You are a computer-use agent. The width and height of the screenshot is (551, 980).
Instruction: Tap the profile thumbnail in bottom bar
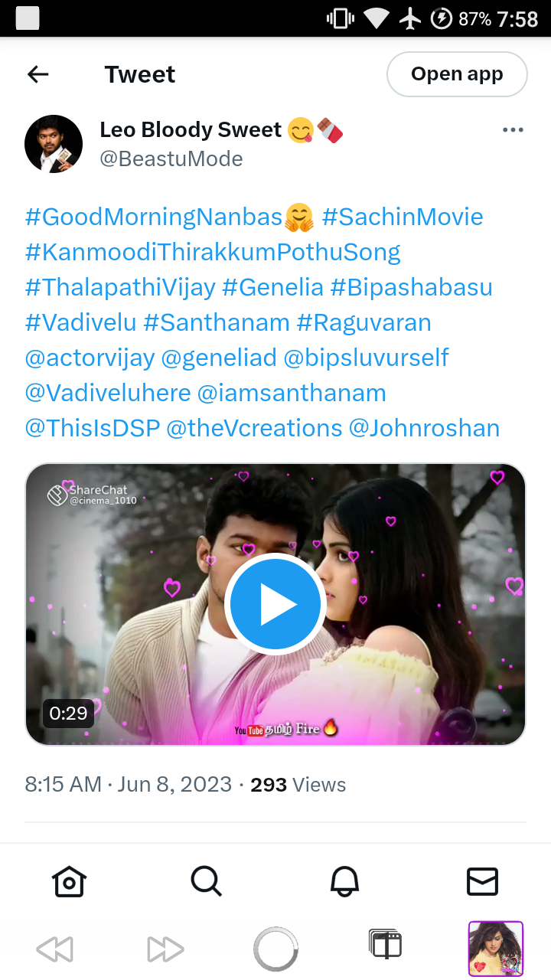click(x=496, y=949)
